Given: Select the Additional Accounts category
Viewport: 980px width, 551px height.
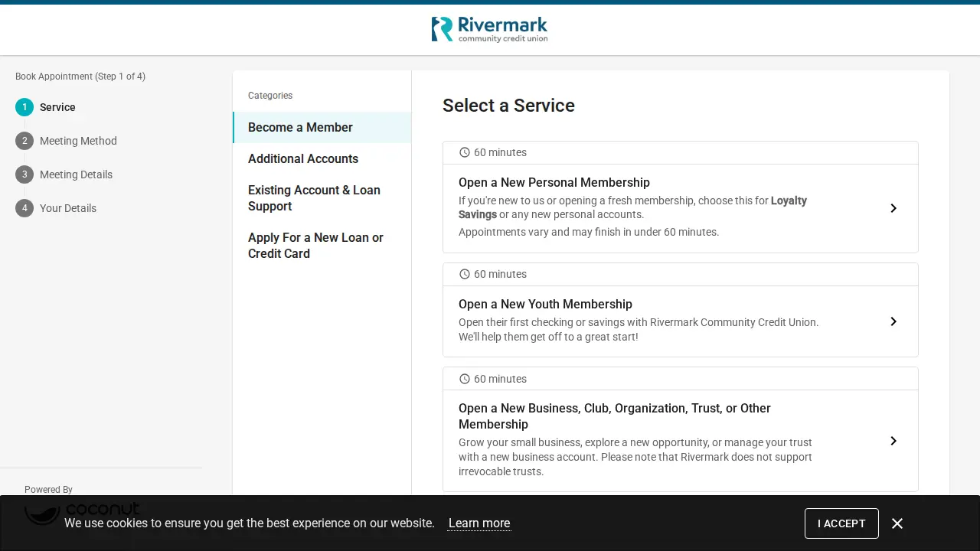Looking at the screenshot, I should coord(322,158).
